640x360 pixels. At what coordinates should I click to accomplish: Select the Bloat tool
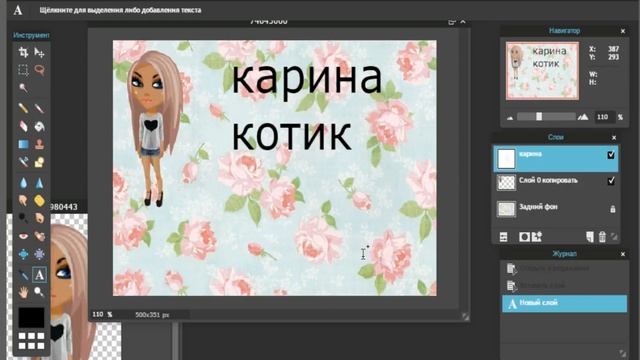click(23, 254)
